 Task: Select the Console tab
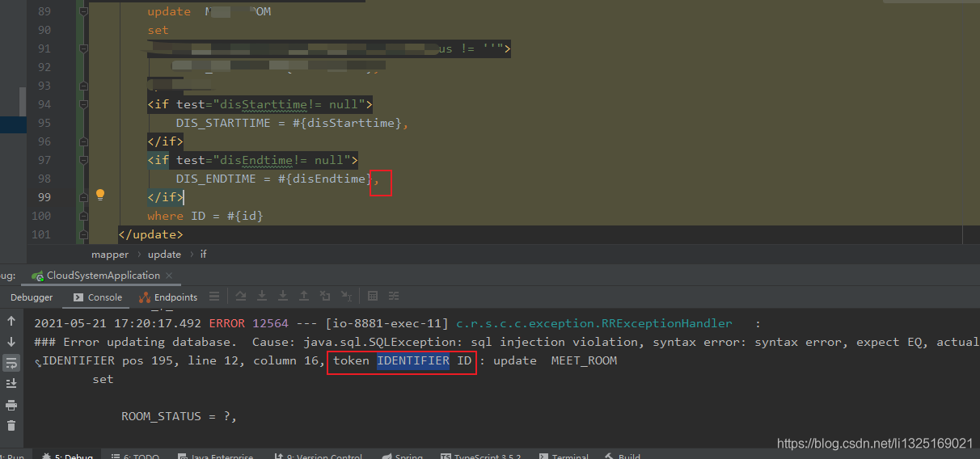click(98, 297)
